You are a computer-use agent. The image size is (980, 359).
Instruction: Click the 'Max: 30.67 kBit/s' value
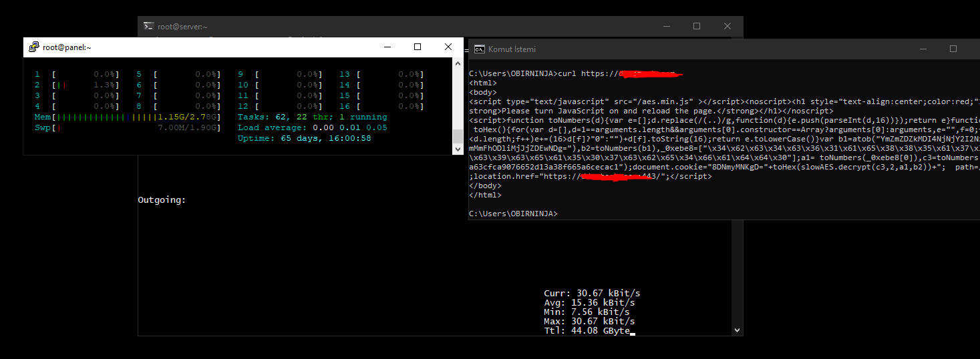589,322
